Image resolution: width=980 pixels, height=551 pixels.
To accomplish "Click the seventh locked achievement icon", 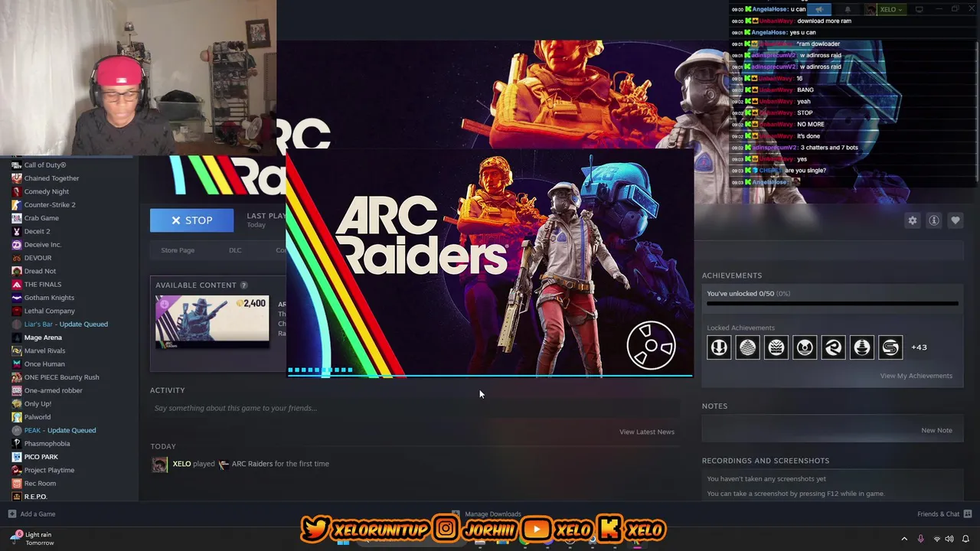I will point(890,347).
